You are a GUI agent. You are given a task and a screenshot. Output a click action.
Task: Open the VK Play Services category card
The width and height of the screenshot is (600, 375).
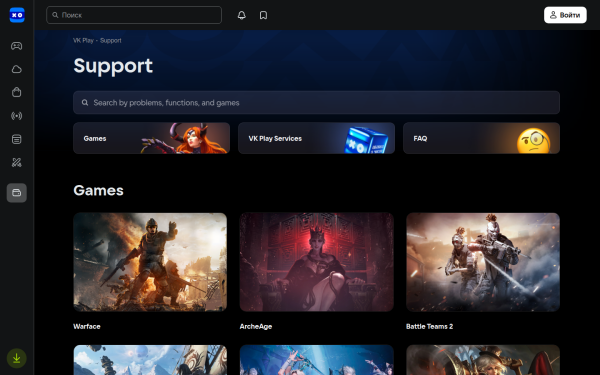click(x=316, y=138)
